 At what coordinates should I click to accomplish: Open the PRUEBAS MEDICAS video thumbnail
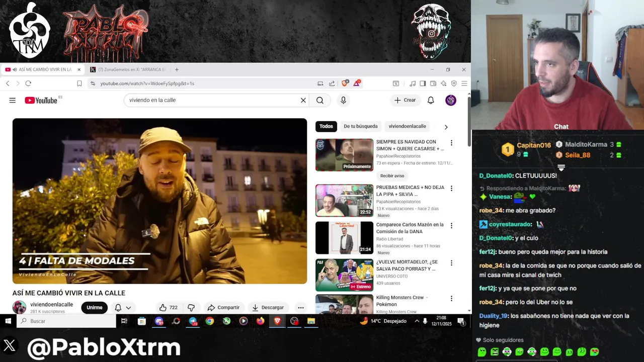click(x=344, y=200)
